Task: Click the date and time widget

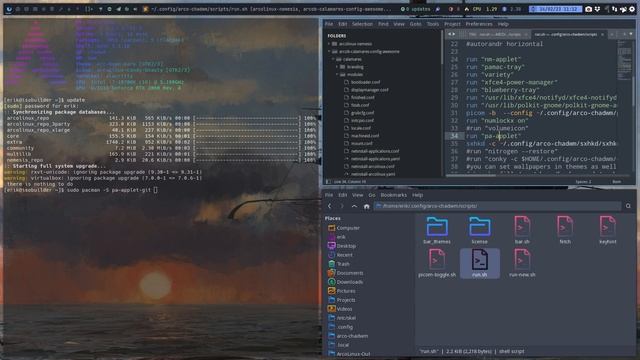Action: tap(555, 9)
